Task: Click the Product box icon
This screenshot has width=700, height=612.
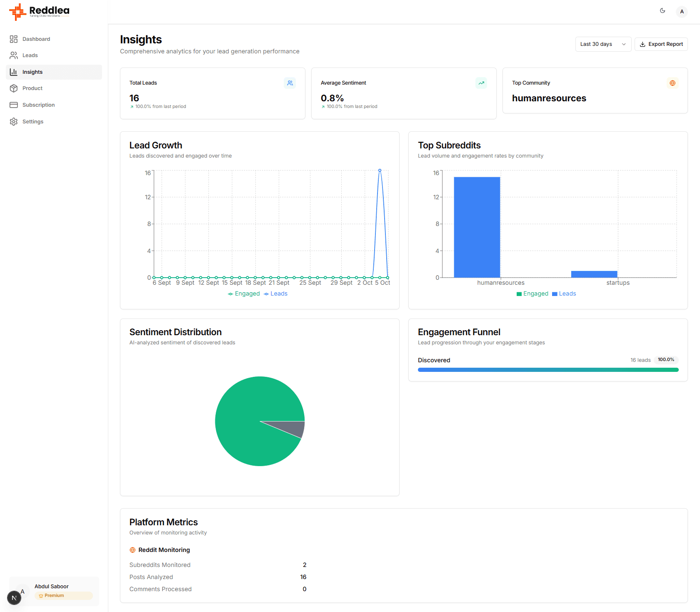Action: pos(14,88)
